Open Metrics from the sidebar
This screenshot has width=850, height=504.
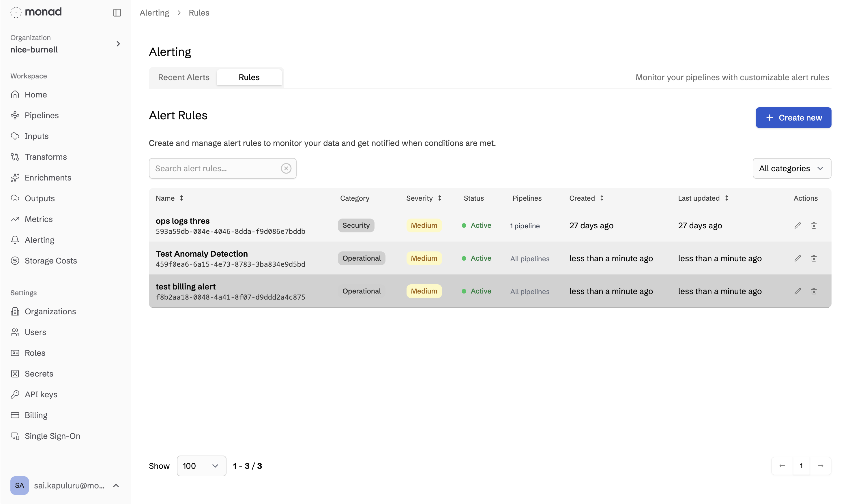(38, 219)
